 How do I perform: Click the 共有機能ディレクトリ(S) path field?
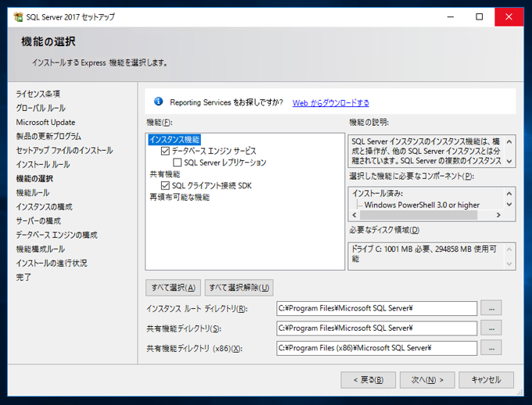(376, 328)
